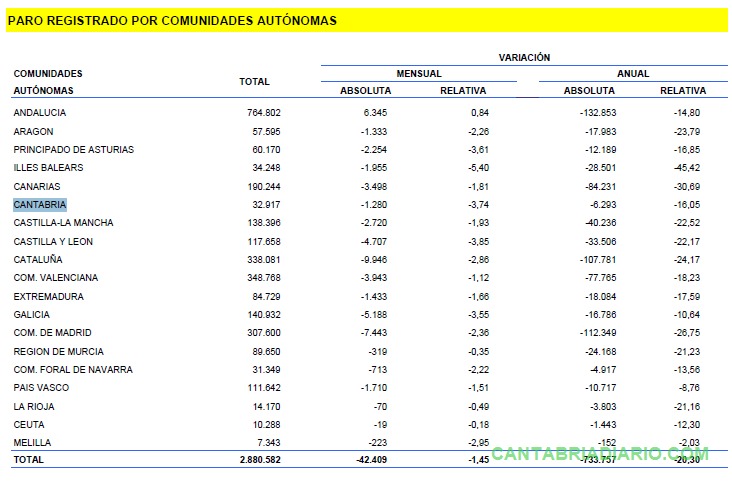Click Extremadura total 84.729

click(266, 297)
